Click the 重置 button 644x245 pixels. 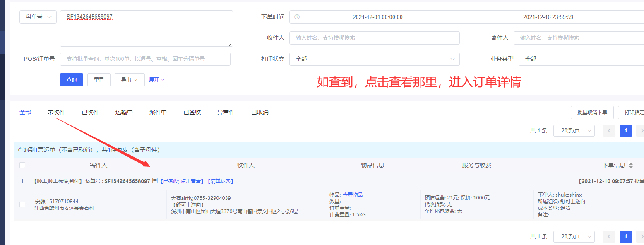99,80
